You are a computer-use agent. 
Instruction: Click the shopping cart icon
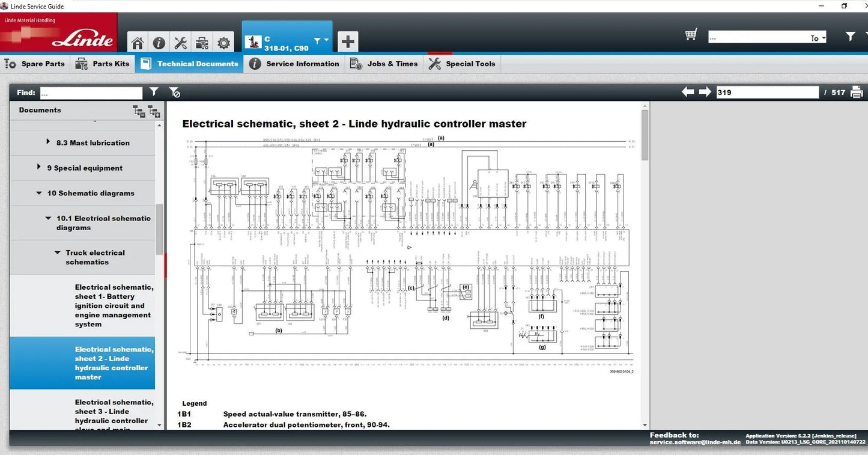click(x=691, y=34)
